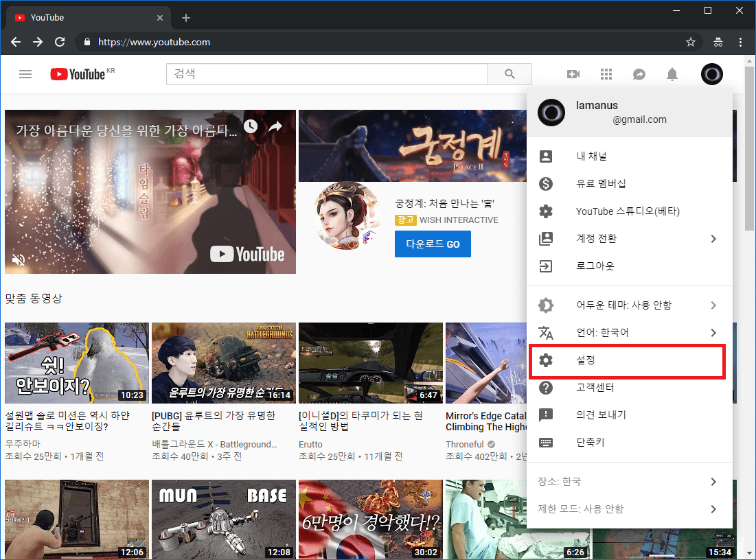Select 로그아웃 to sign out
The height and width of the screenshot is (560, 756).
[x=595, y=266]
